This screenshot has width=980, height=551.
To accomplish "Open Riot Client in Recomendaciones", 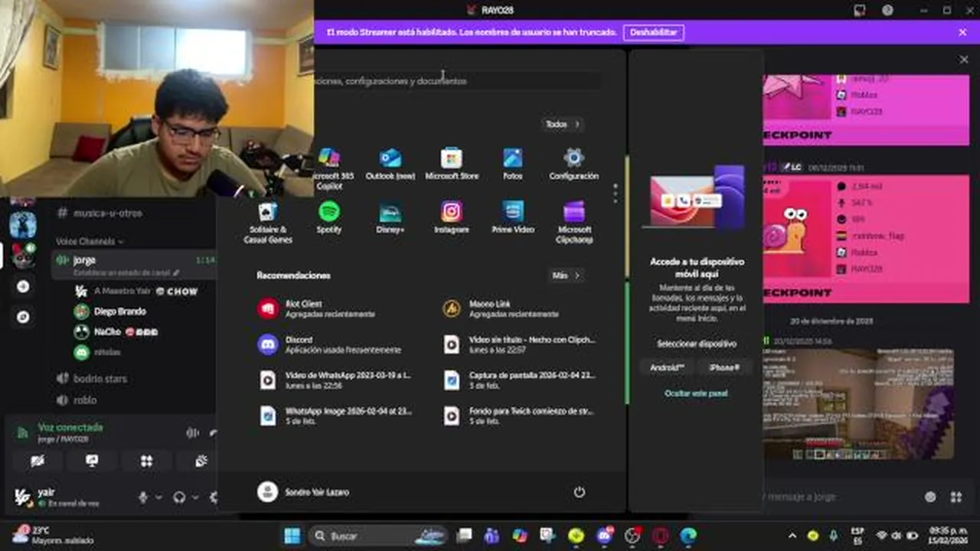I will coord(329,308).
